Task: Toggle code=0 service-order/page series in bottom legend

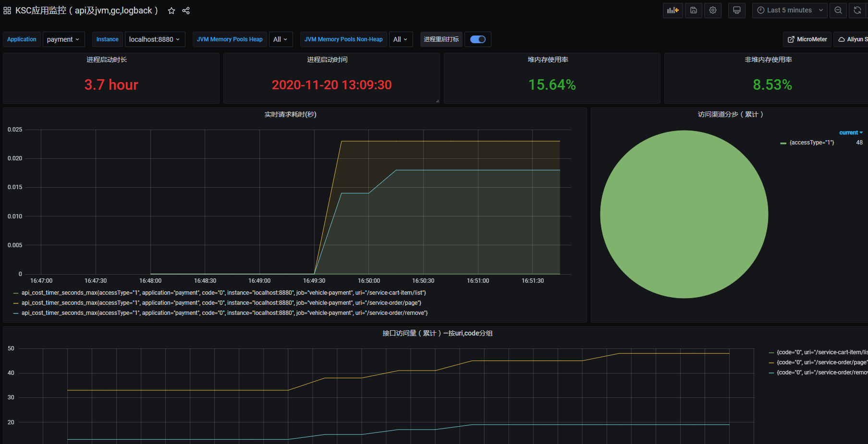Action: 822,362
